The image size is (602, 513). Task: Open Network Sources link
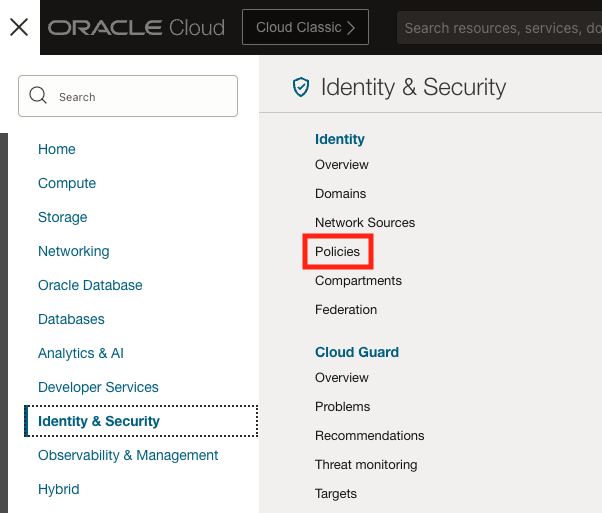[x=365, y=222]
